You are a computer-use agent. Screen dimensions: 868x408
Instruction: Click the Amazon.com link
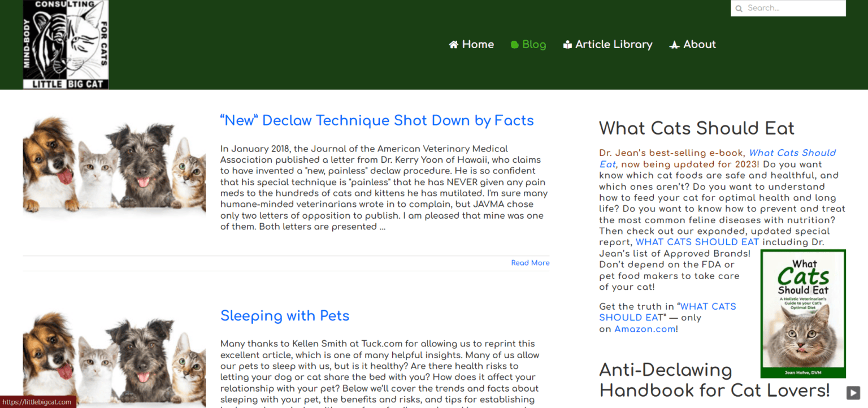coord(645,328)
